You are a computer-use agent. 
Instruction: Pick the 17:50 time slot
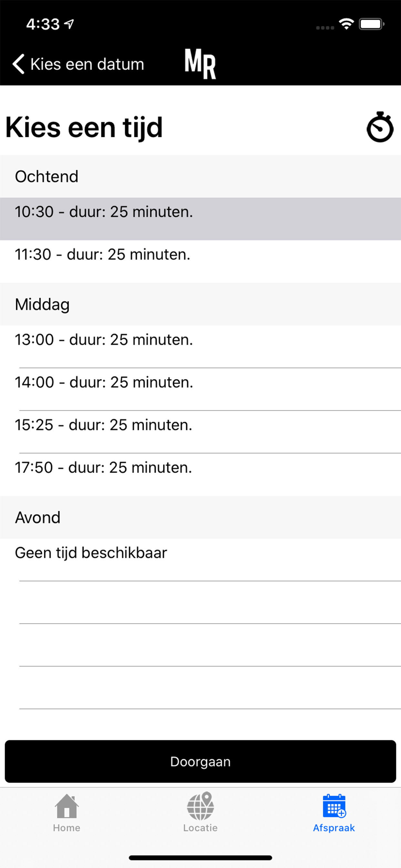(x=200, y=474)
